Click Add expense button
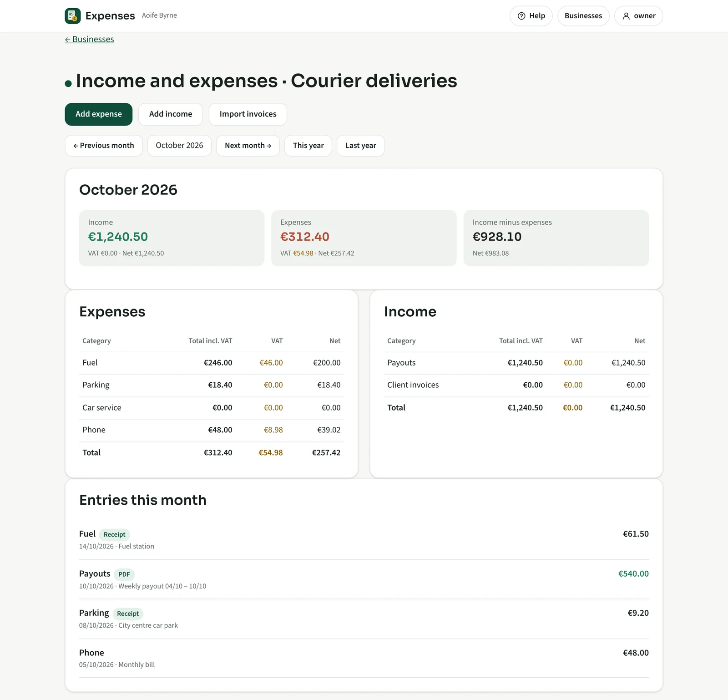 click(x=98, y=114)
